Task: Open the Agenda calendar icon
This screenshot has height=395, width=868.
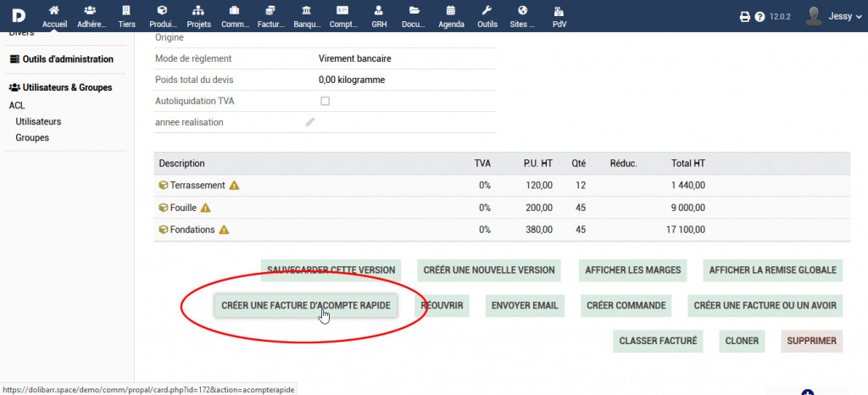Action: tap(451, 11)
